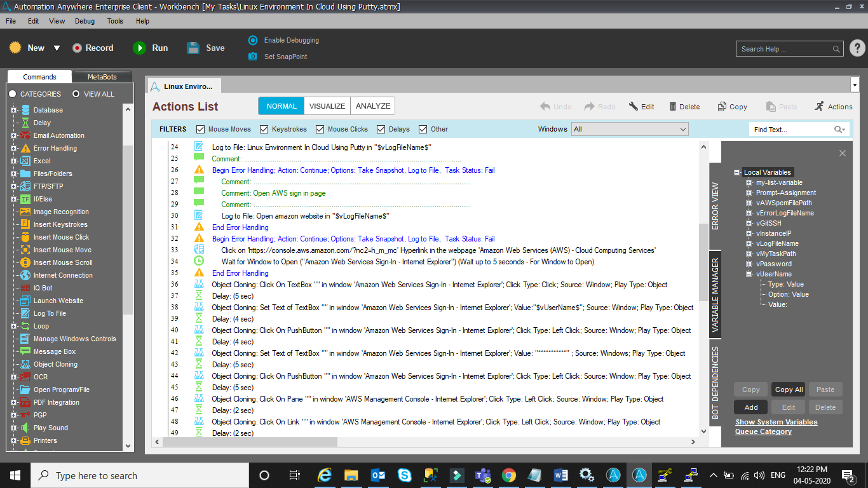Expand the vPassword variable node

point(749,264)
